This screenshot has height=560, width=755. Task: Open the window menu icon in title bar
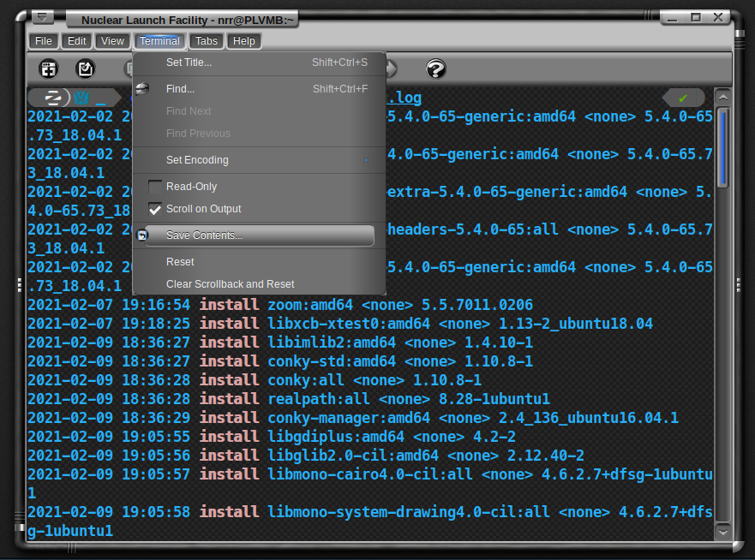click(43, 18)
